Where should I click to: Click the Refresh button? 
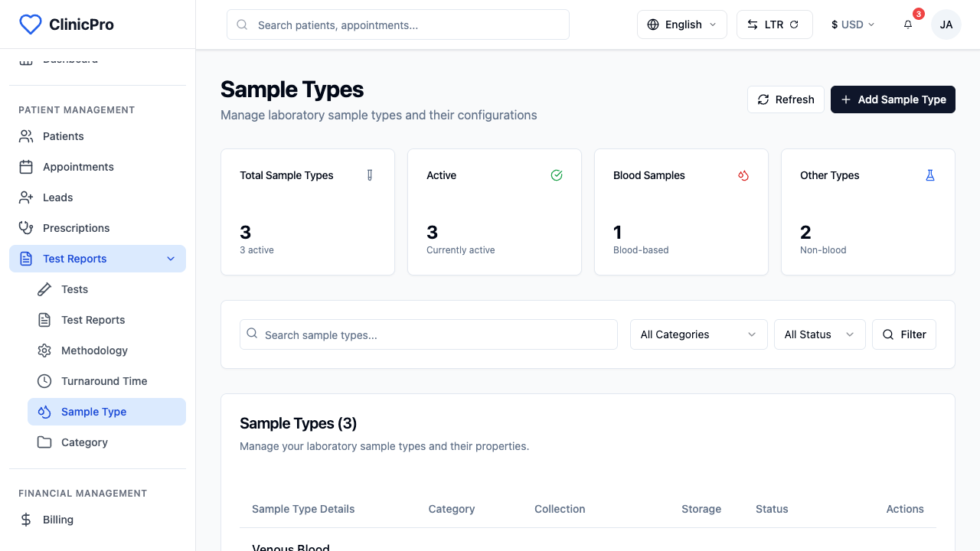tap(786, 99)
